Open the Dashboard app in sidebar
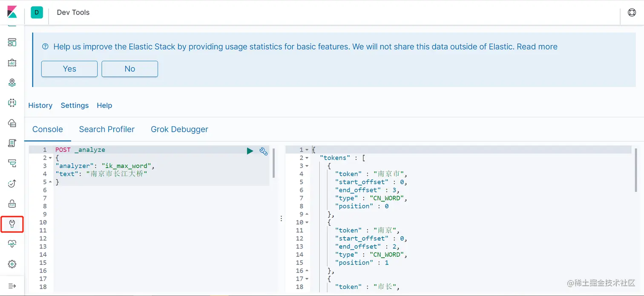Viewport: 644px width, 296px height. pos(12,42)
